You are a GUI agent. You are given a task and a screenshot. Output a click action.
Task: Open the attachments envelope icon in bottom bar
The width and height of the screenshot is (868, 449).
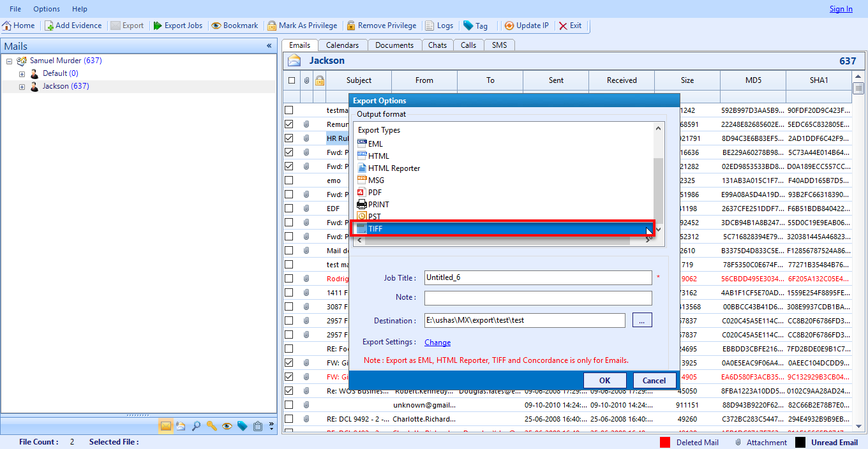[x=181, y=426]
